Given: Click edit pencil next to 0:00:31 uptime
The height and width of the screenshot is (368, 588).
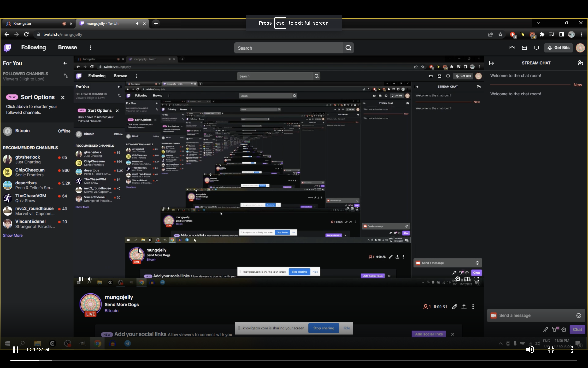Looking at the screenshot, I should tap(455, 307).
